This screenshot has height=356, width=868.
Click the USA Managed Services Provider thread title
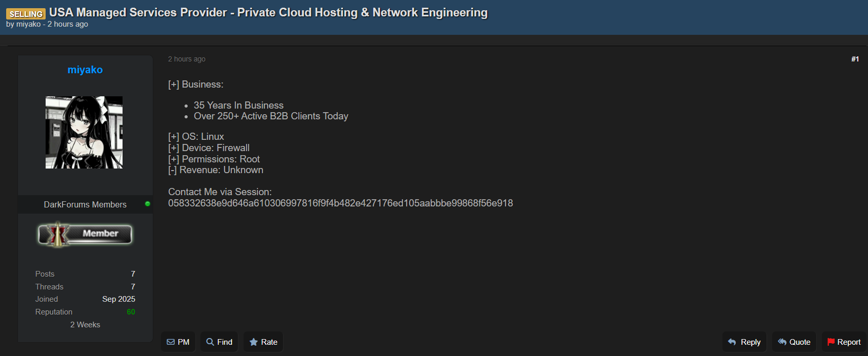point(268,12)
